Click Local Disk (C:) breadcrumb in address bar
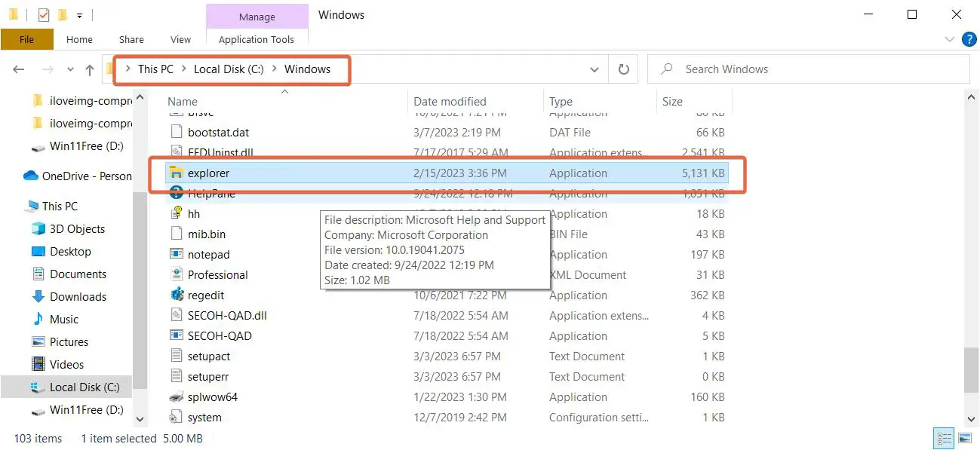Screen dimensions: 980x450 click(x=229, y=69)
